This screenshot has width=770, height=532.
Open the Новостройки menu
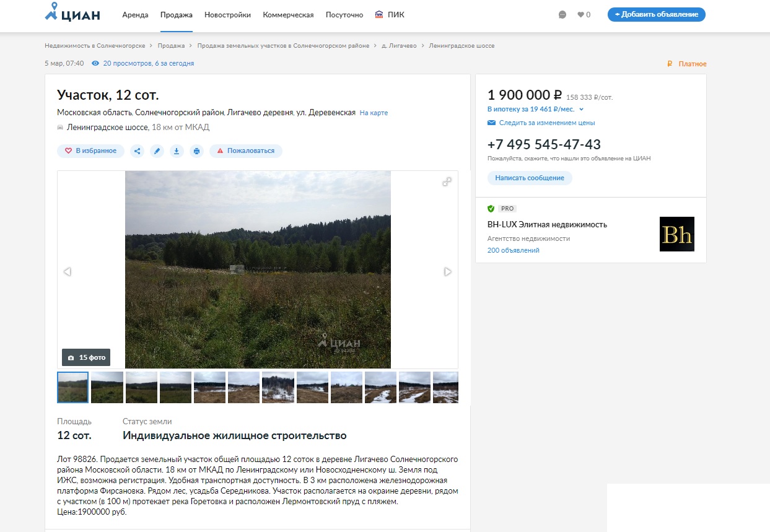228,15
